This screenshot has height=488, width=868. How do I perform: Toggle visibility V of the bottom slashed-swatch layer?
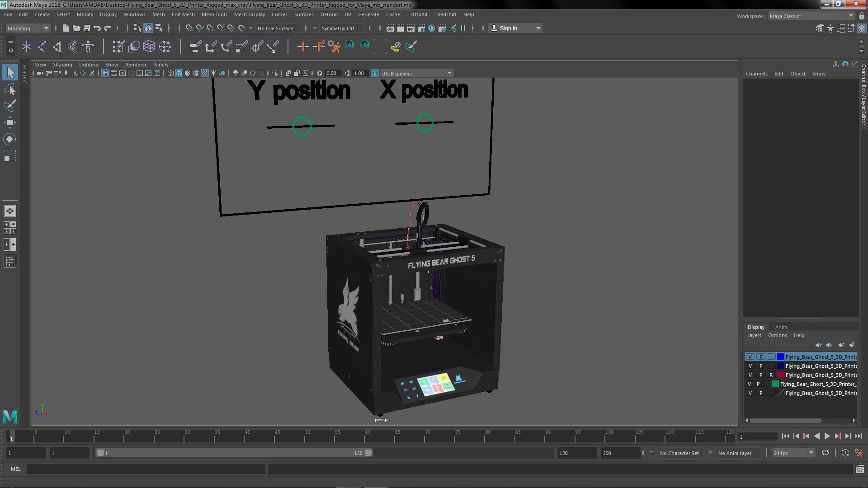[x=750, y=393]
